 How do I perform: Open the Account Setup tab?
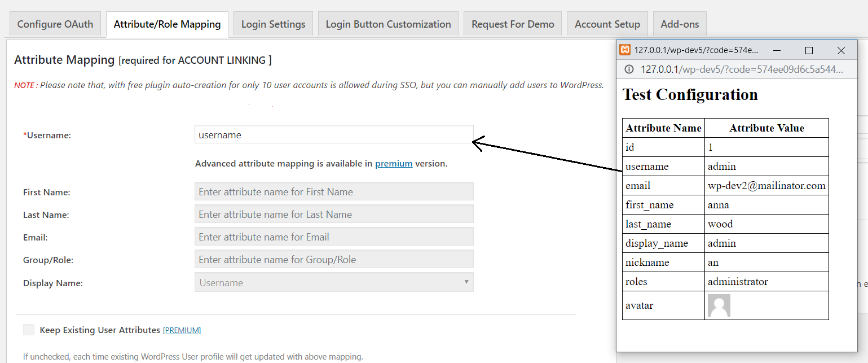pyautogui.click(x=607, y=24)
